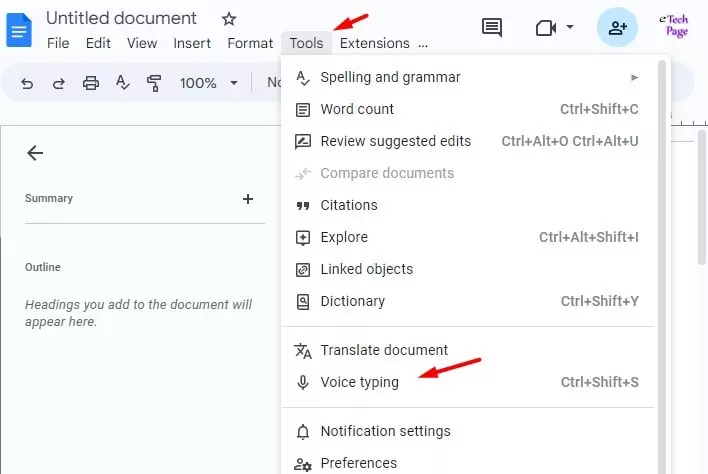Click the undo arrow icon
The image size is (708, 474).
pyautogui.click(x=27, y=83)
